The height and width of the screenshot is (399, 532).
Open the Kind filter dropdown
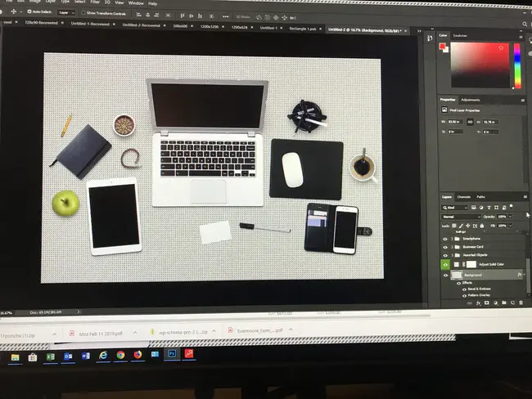tap(455, 208)
